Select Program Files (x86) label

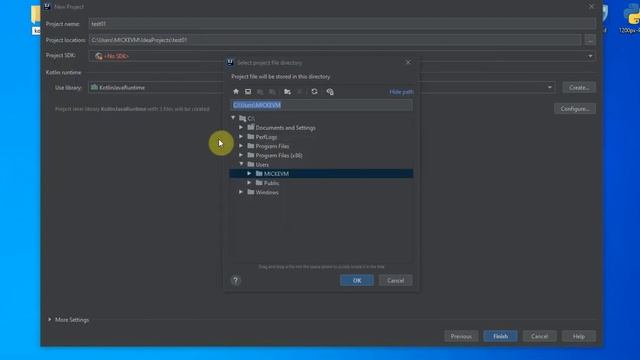click(279, 156)
